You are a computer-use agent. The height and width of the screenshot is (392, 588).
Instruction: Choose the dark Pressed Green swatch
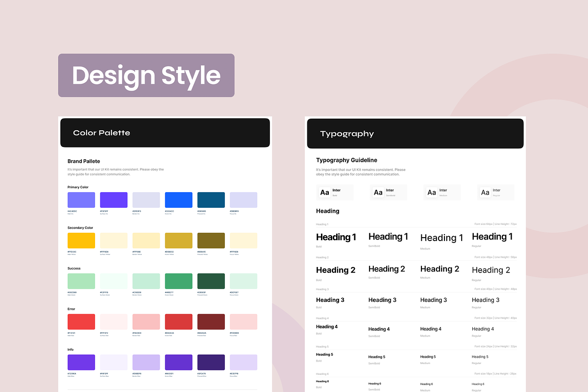pos(211,281)
